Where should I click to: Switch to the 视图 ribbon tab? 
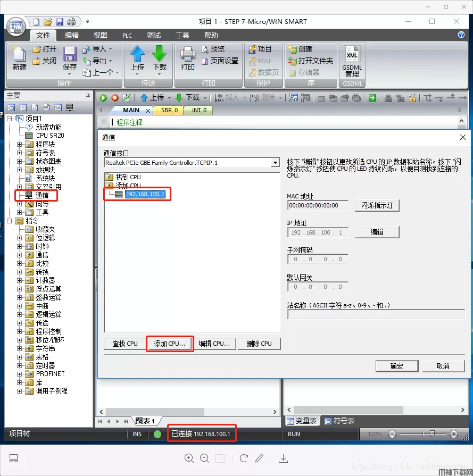click(x=100, y=35)
